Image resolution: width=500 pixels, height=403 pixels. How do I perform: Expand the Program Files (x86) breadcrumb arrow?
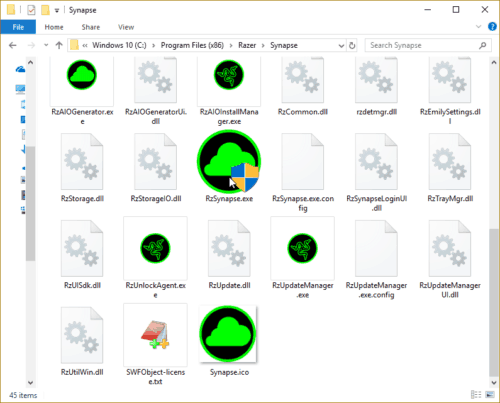231,45
